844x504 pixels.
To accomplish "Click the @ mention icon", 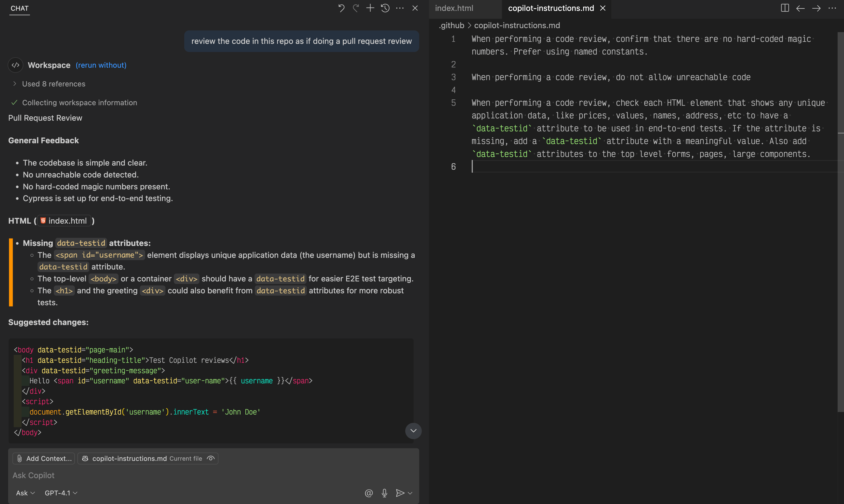I will click(369, 493).
